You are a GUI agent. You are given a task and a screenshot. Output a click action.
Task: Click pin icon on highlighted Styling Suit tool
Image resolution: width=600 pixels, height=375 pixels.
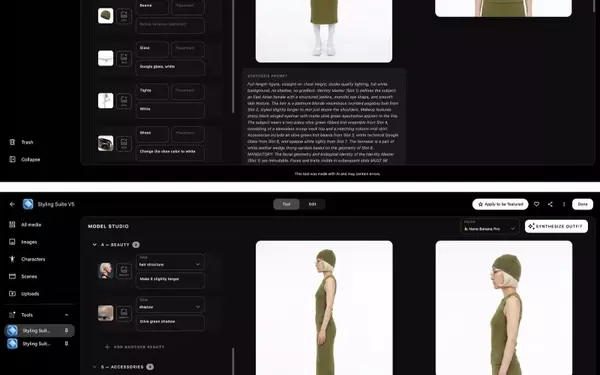coord(66,330)
